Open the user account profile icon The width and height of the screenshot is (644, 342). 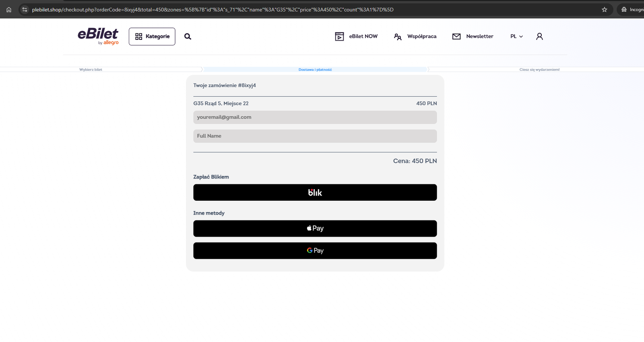[x=539, y=37]
